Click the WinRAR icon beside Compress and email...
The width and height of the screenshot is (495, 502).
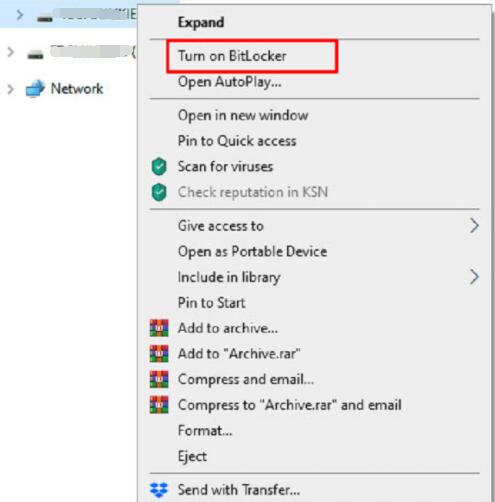(x=159, y=379)
